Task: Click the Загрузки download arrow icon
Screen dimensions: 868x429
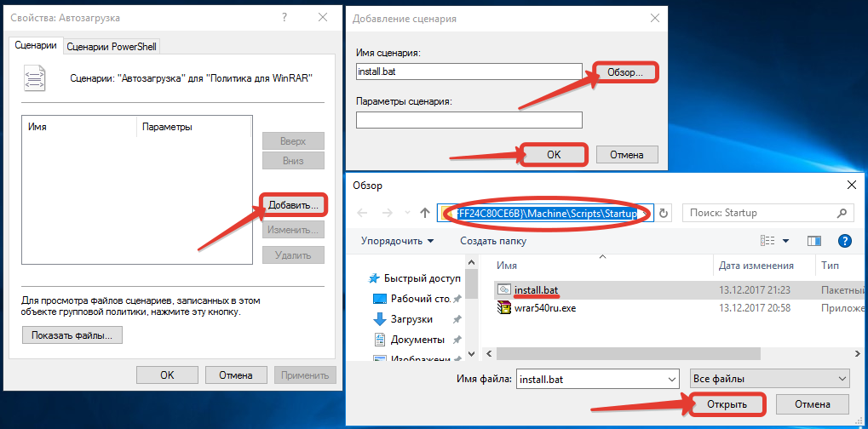Action: tap(380, 319)
